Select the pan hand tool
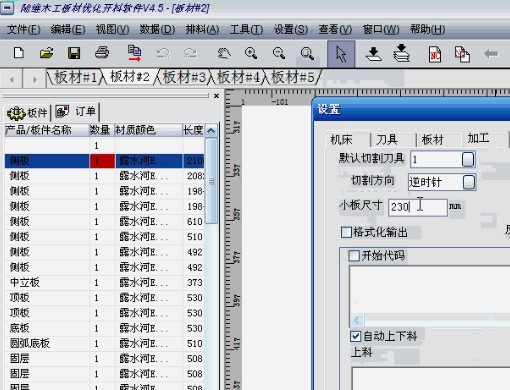 (224, 53)
